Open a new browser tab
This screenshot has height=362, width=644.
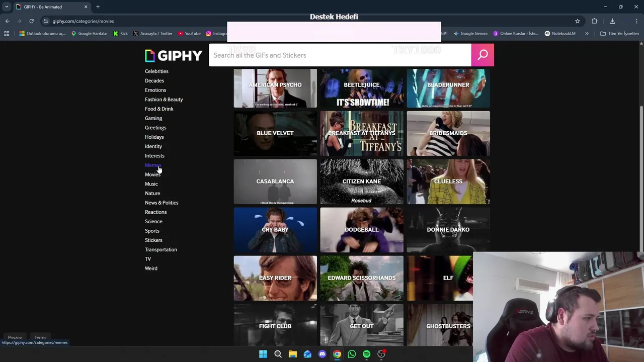[x=98, y=7]
